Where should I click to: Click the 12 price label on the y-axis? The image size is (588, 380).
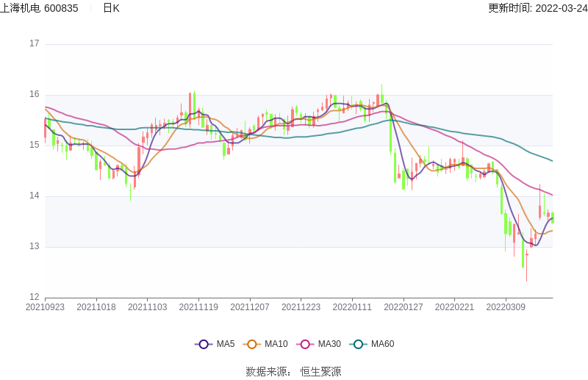pos(34,297)
